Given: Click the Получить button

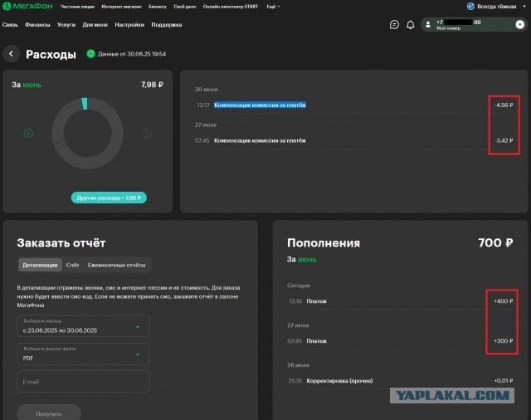Looking at the screenshot, I should point(49,413).
